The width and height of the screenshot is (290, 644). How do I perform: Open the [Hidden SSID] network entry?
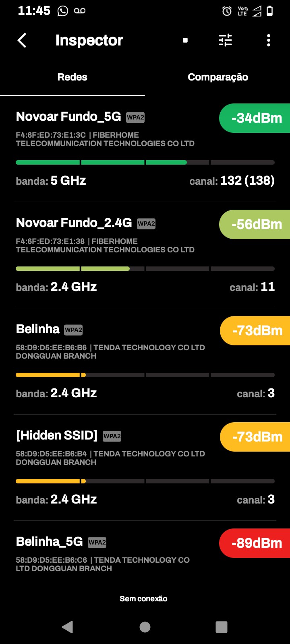(57, 436)
